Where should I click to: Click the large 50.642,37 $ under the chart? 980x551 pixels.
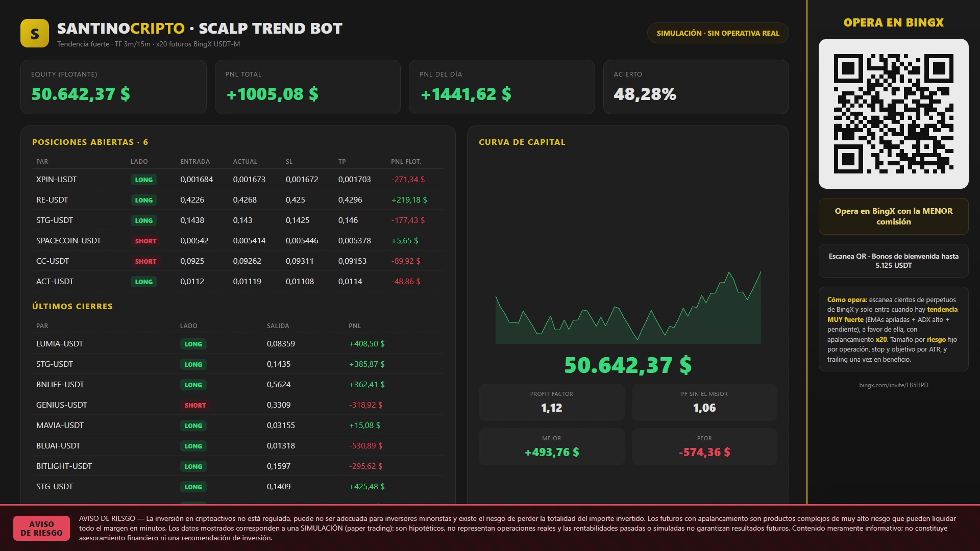[628, 365]
